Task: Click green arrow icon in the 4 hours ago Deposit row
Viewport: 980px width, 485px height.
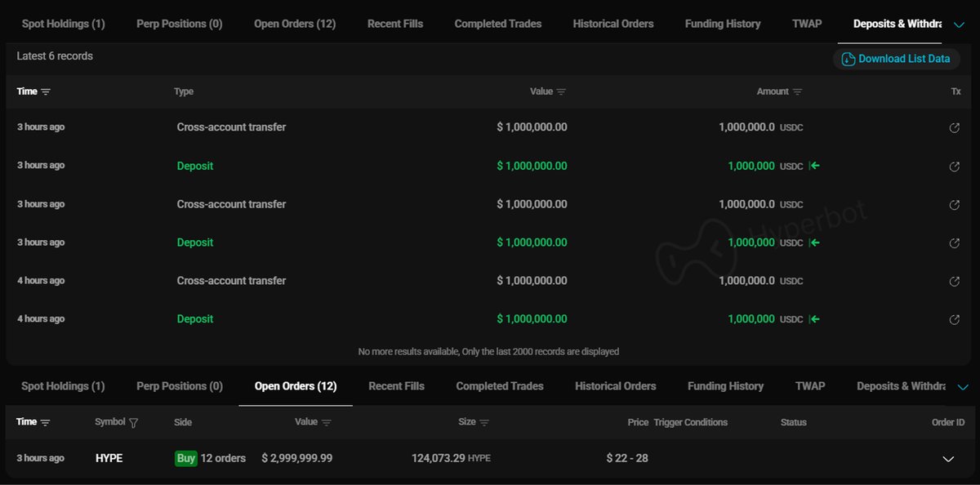Action: (814, 319)
